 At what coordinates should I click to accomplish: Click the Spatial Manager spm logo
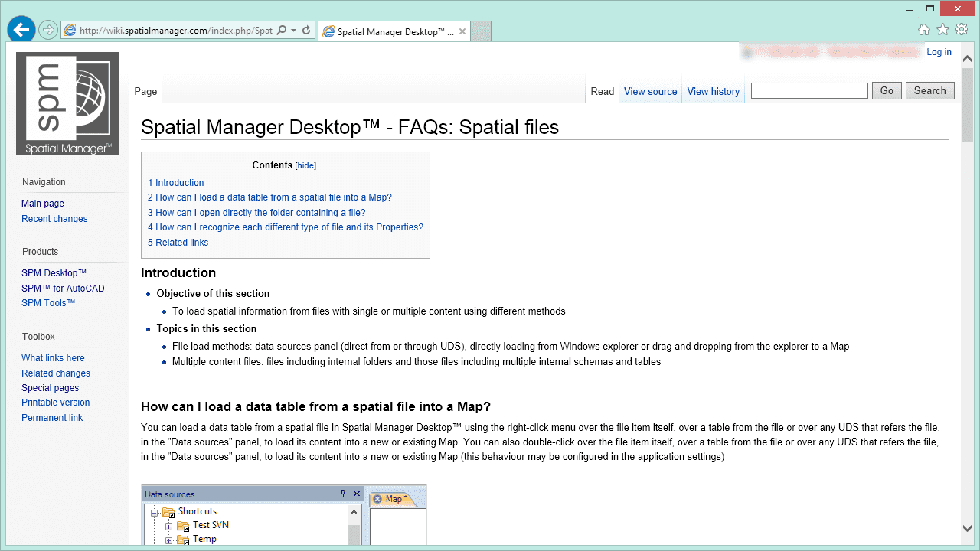(x=67, y=104)
